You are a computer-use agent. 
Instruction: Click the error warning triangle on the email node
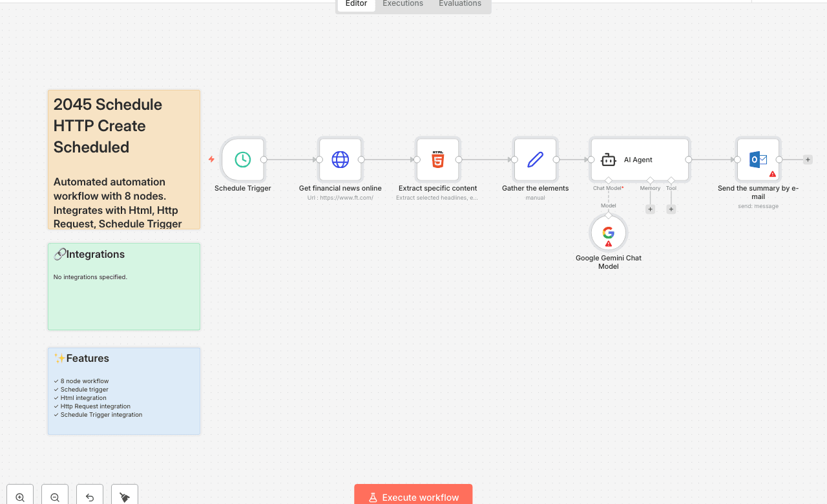click(x=773, y=173)
